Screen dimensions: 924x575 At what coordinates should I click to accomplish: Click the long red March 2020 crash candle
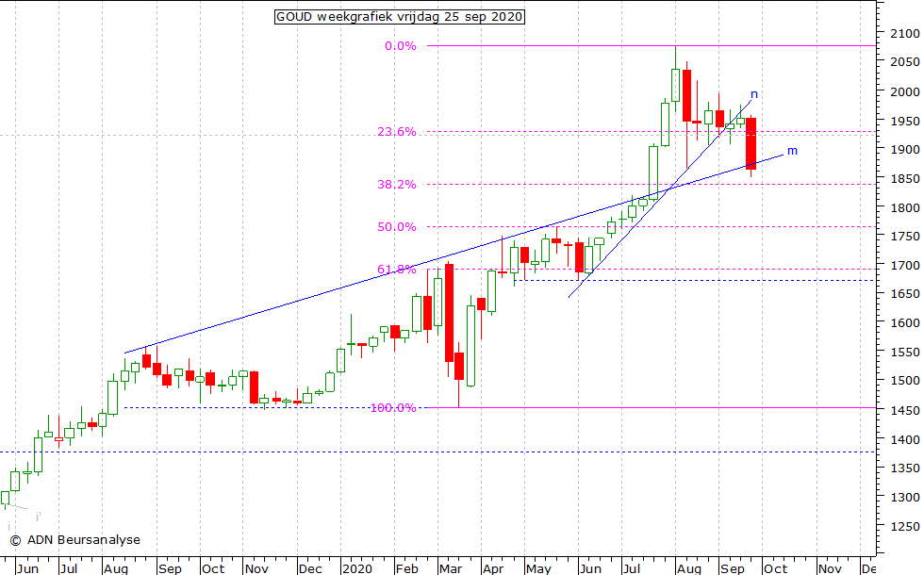pos(449,313)
